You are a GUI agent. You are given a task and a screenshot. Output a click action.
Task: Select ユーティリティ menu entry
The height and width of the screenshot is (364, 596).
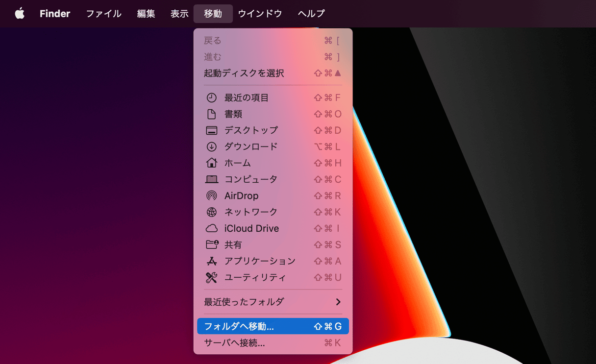click(x=273, y=277)
